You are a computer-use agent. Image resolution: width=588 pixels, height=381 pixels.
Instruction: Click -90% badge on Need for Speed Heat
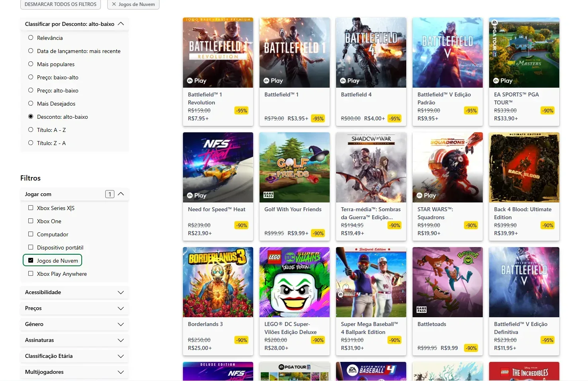(x=242, y=225)
